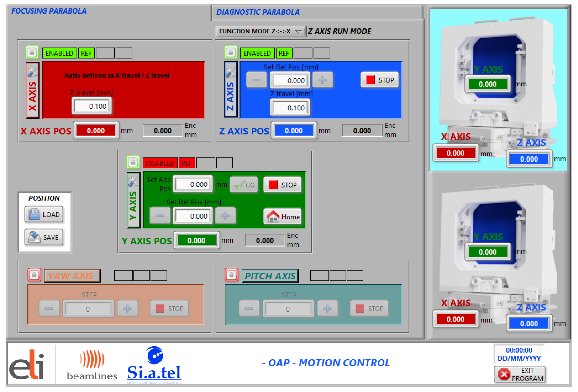Click the Z AXIS wrench settings icon

(x=231, y=72)
